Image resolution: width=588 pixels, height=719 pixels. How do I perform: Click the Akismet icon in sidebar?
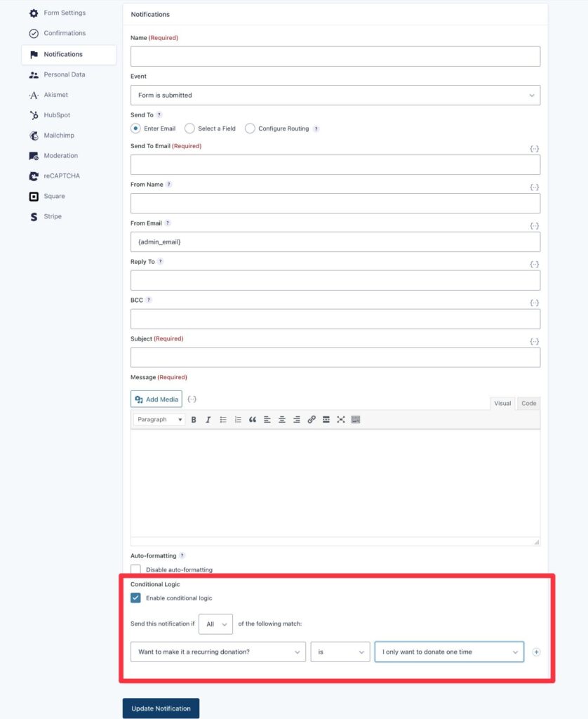tap(34, 95)
